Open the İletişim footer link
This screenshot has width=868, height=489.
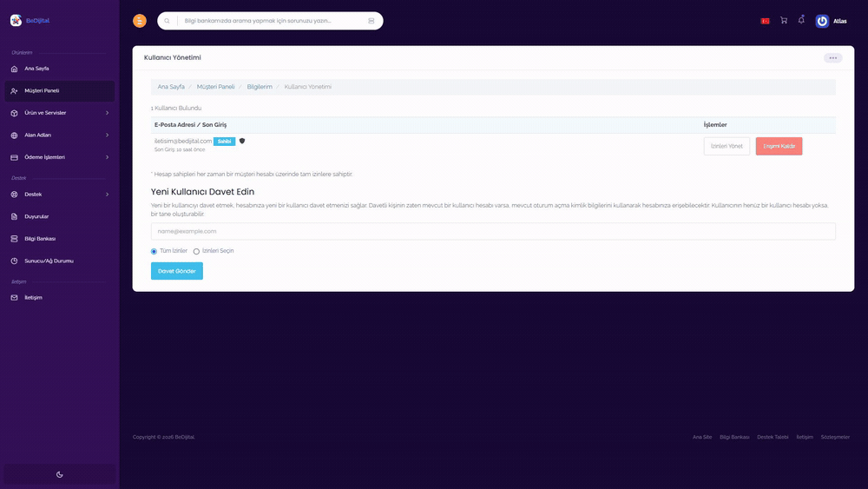coord(805,437)
